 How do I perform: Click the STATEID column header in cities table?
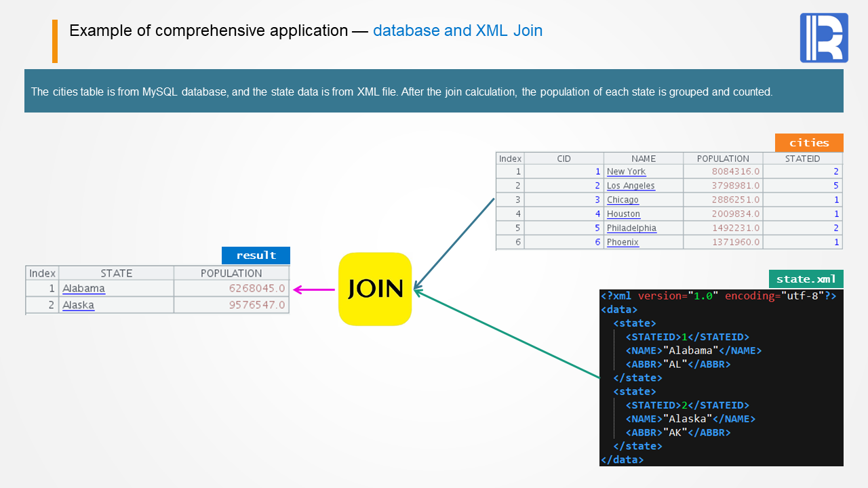[x=802, y=159]
